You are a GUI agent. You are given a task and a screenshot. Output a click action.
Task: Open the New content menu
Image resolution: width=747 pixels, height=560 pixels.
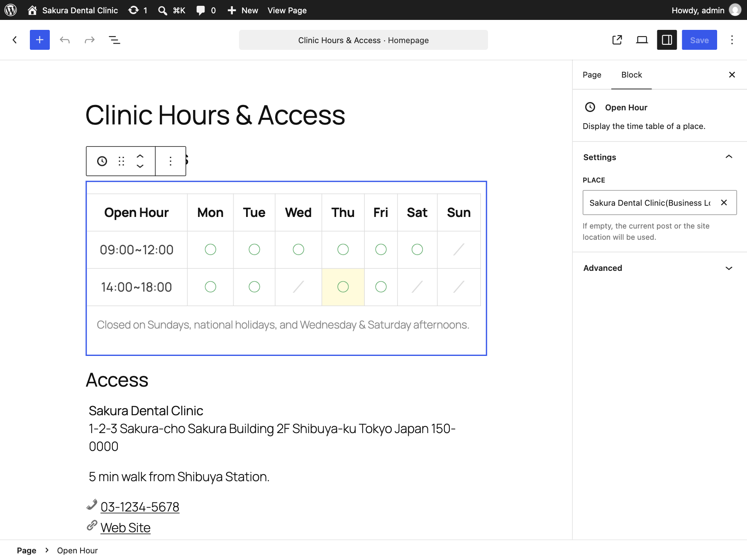tap(243, 10)
